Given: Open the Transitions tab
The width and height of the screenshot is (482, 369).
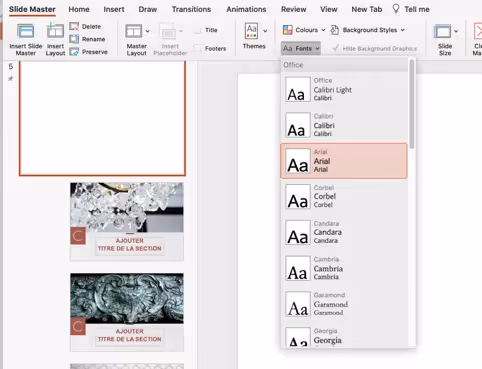Looking at the screenshot, I should pos(191,9).
